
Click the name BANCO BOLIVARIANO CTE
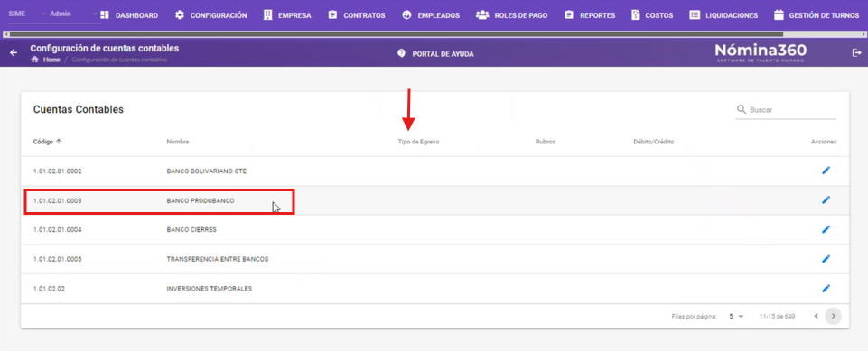click(207, 171)
